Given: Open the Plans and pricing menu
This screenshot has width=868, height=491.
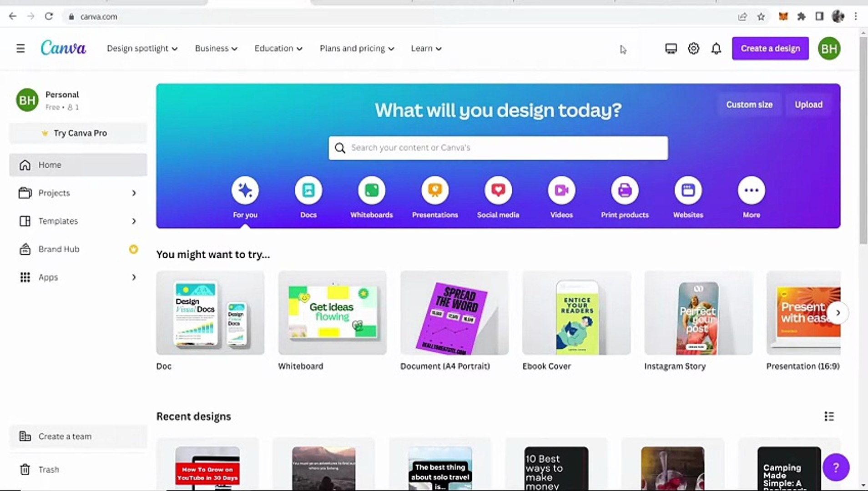Looking at the screenshot, I should [x=356, y=48].
